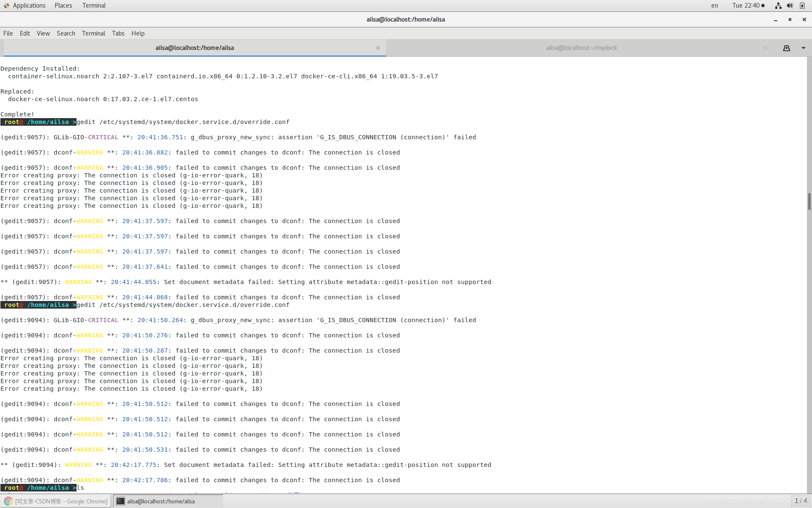Click the new tab icon button

pos(786,48)
